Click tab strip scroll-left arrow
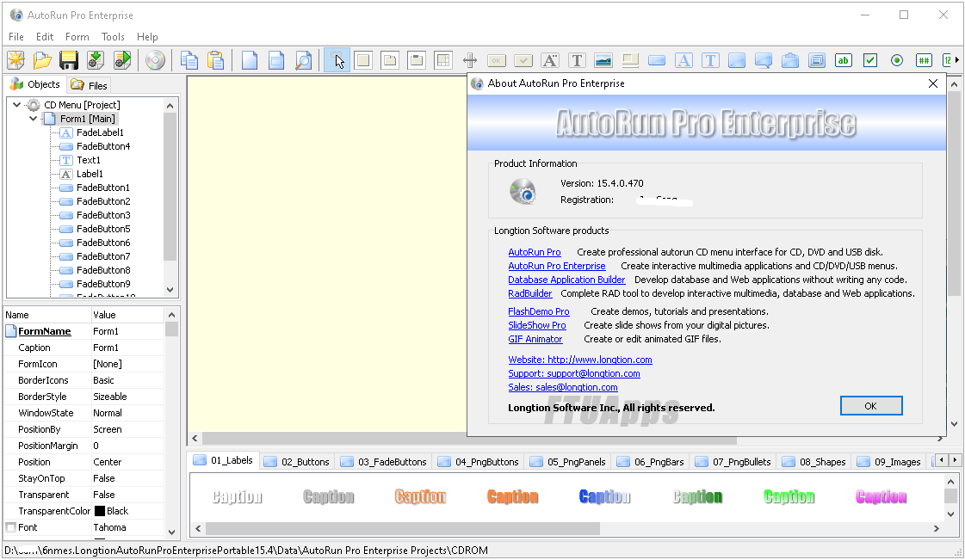Image resolution: width=965 pixels, height=560 pixels. (x=942, y=460)
